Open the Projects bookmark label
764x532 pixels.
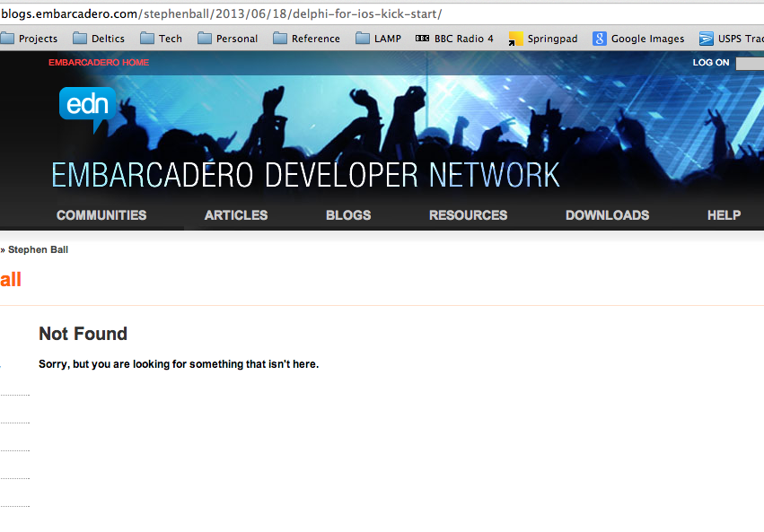point(38,39)
